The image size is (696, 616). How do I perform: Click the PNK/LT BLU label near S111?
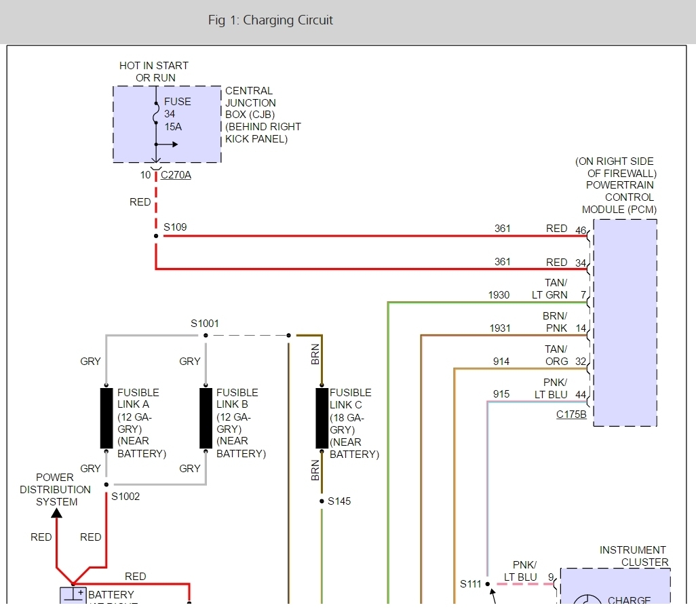coord(521,571)
